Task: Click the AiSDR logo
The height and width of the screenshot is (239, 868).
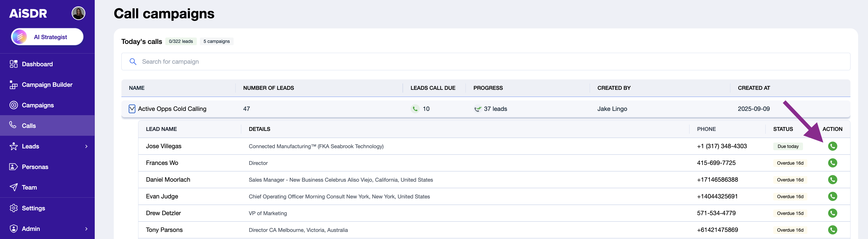Action: coord(28,13)
